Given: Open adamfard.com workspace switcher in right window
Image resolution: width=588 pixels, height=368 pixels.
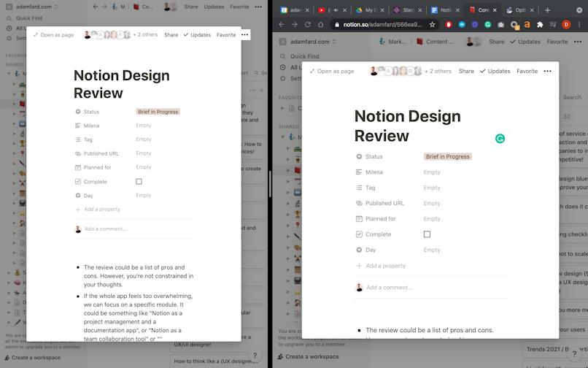Looking at the screenshot, I should point(309,42).
